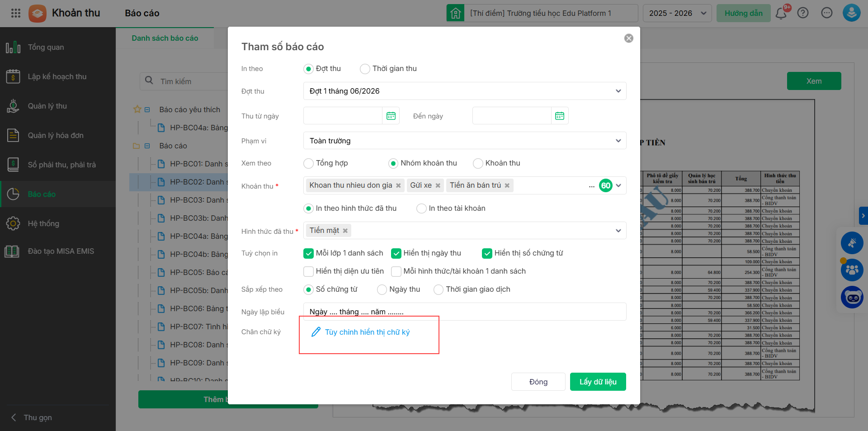The image size is (868, 431).
Task: Click the 'Lấy dữ liệu' button
Action: 598,382
